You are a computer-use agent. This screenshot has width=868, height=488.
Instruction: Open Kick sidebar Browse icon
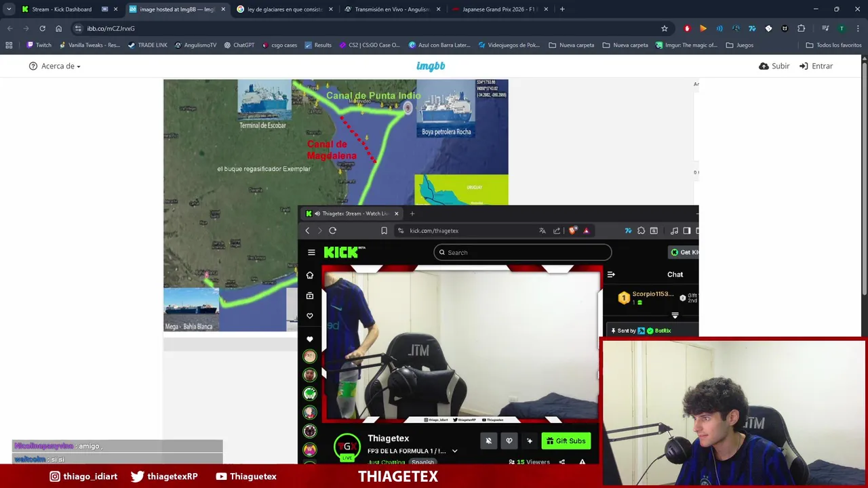tap(310, 296)
